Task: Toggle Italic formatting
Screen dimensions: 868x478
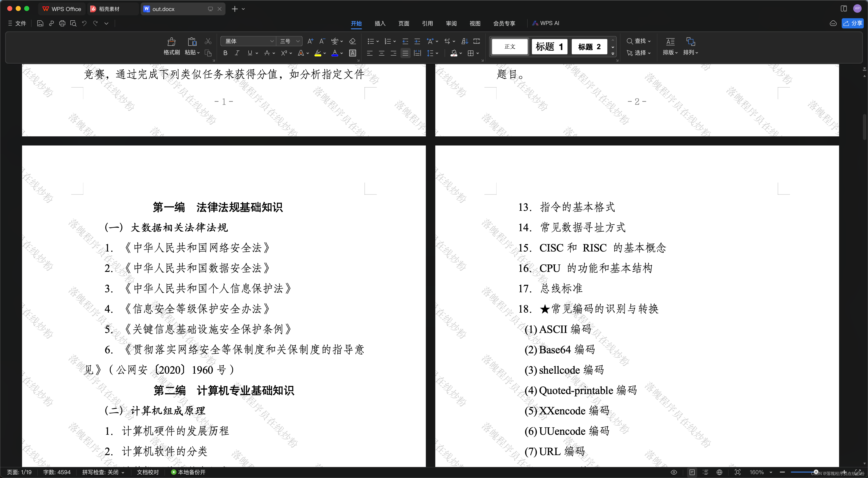Action: (237, 53)
